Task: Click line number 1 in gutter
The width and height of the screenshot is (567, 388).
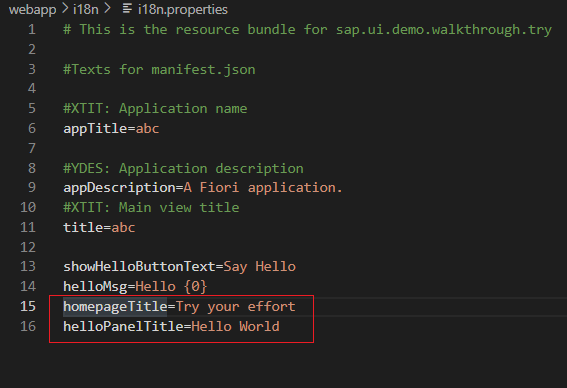Action: (x=32, y=29)
